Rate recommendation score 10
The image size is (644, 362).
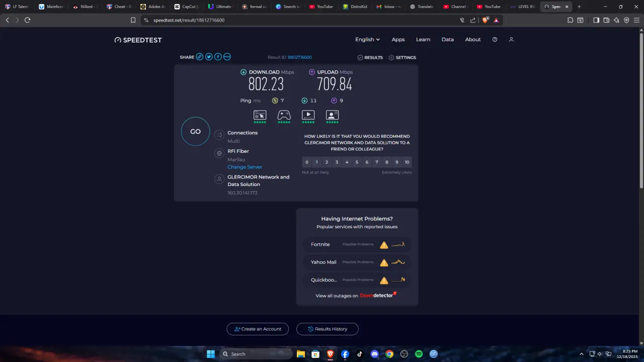tap(407, 162)
